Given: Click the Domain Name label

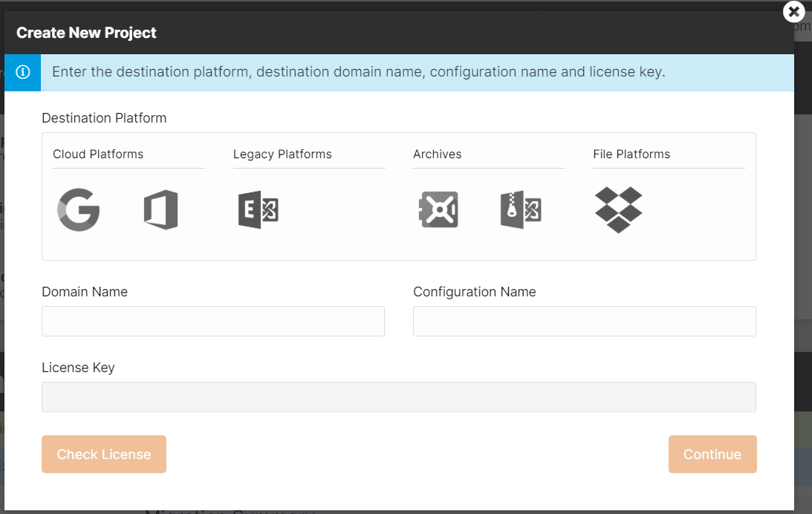Looking at the screenshot, I should [85, 292].
